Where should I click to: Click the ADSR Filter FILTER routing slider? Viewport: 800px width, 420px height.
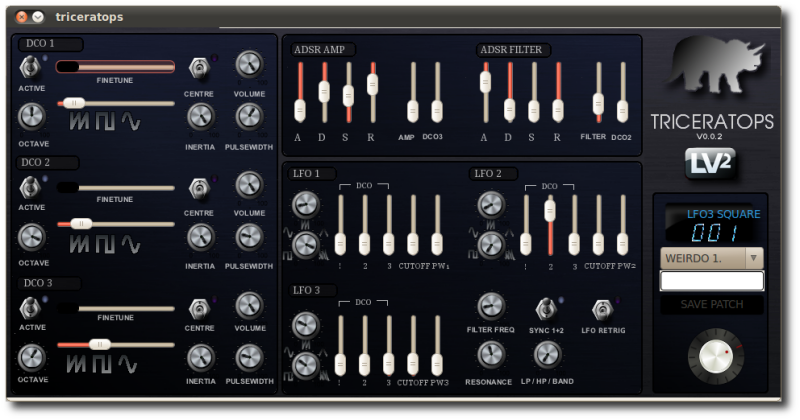(598, 93)
